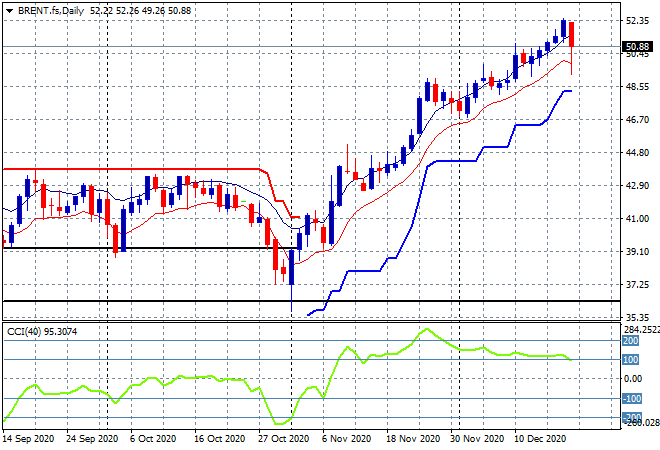Image resolution: width=660 pixels, height=450 pixels.
Task: Click the 18 Nov 2020 date label
Action: coord(413,439)
